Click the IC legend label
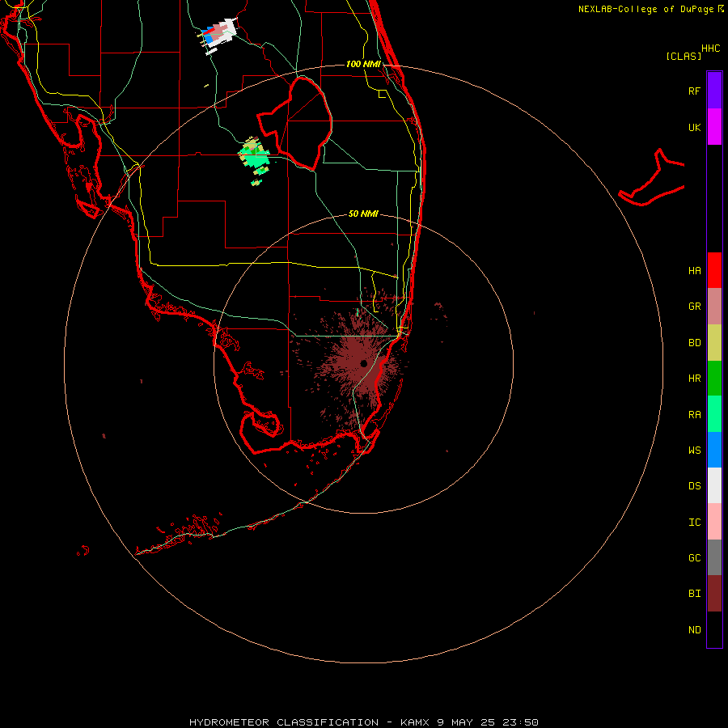The image size is (728, 728). click(x=694, y=523)
